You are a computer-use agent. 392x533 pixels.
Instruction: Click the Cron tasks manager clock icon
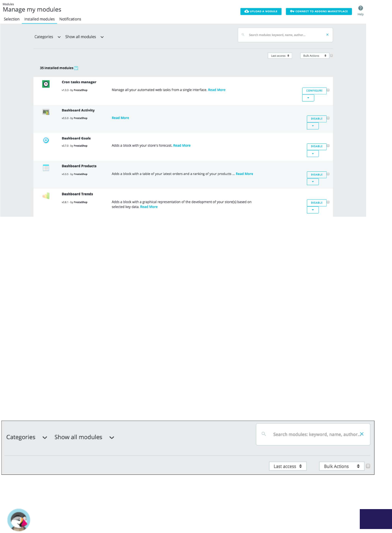pyautogui.click(x=46, y=84)
